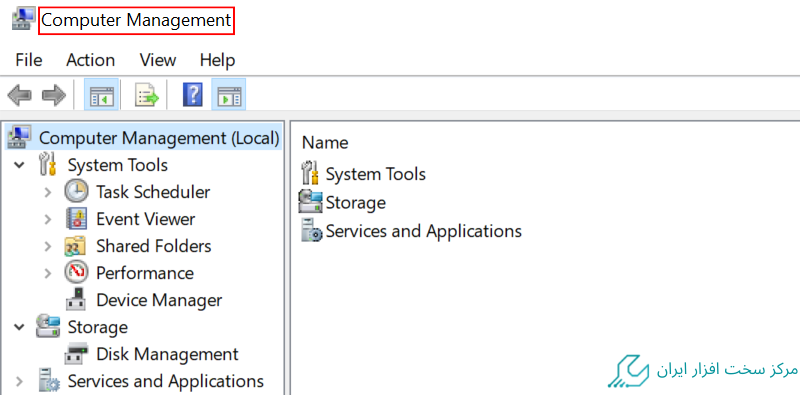Click the Performance gauge icon

point(76,273)
